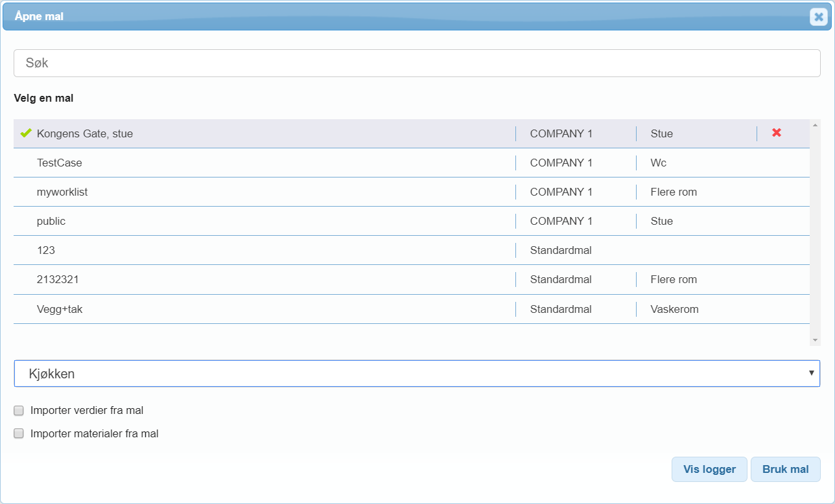Select the TestCase template row
Viewport: 835px width, 504px height.
[60, 163]
